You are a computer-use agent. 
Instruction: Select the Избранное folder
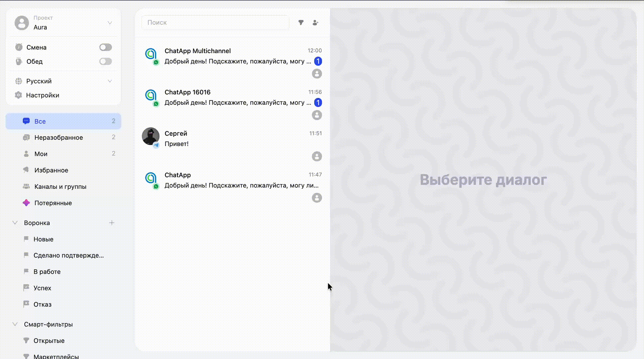coord(51,170)
